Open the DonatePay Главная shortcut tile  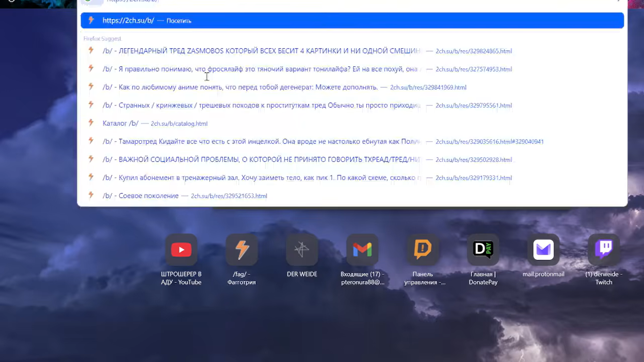pos(483,250)
